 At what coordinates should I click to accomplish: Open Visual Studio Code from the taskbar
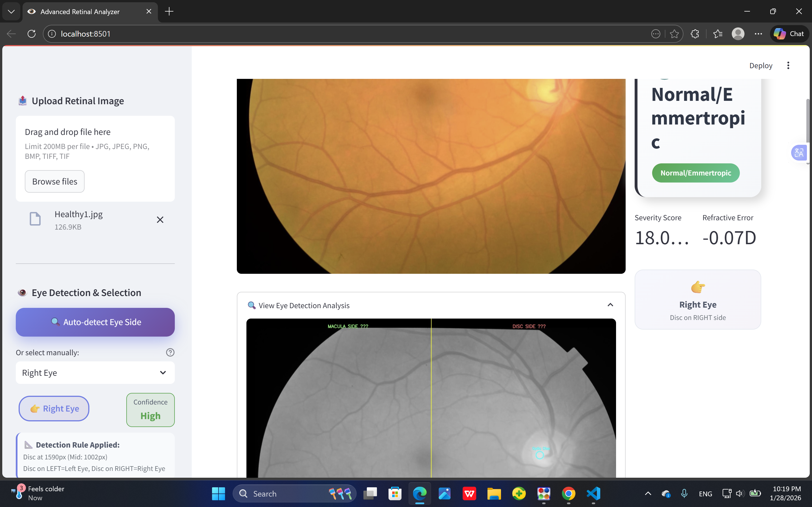point(593,493)
